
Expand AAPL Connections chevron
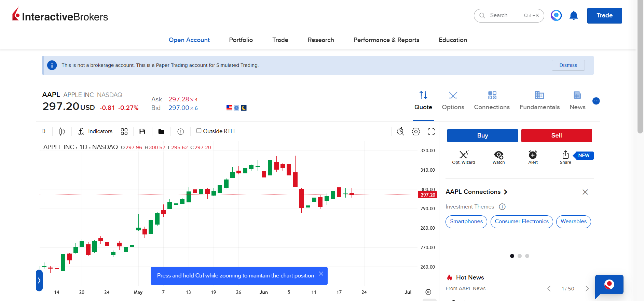[x=506, y=192]
